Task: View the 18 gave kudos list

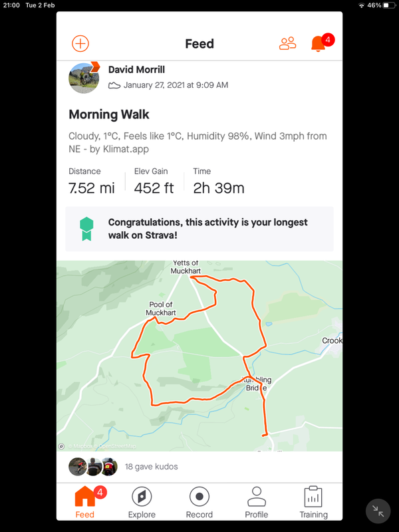Action: 152,467
